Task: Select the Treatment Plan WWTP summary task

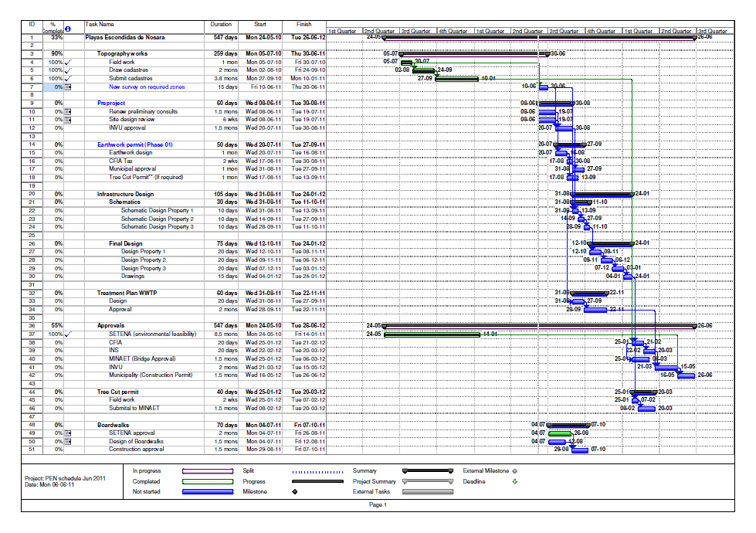Action: (127, 294)
